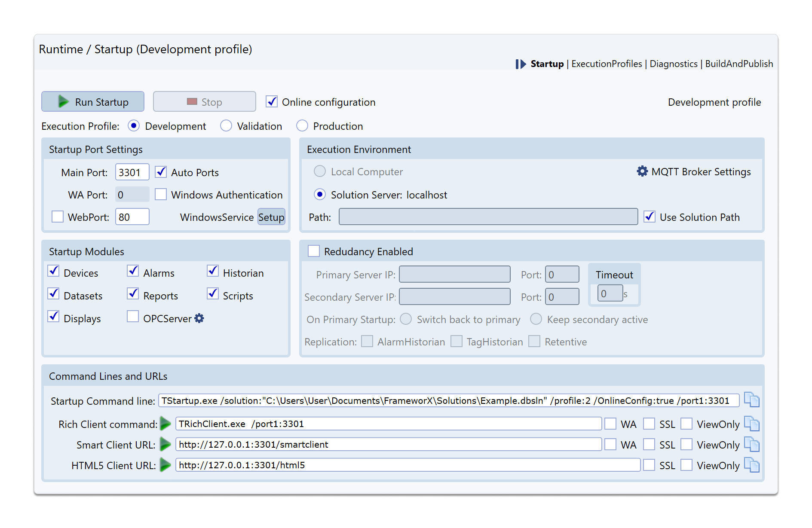This screenshot has height=528, width=812.
Task: Open OPCServer settings gear icon
Action: (199, 318)
